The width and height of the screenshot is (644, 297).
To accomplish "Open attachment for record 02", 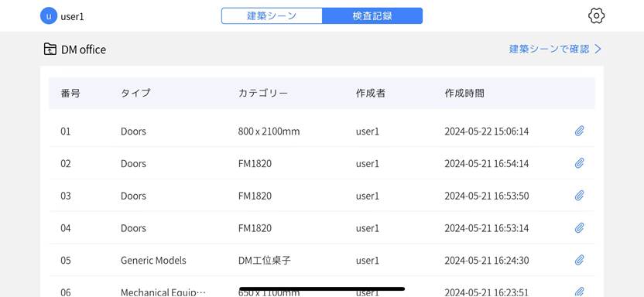I will [579, 163].
